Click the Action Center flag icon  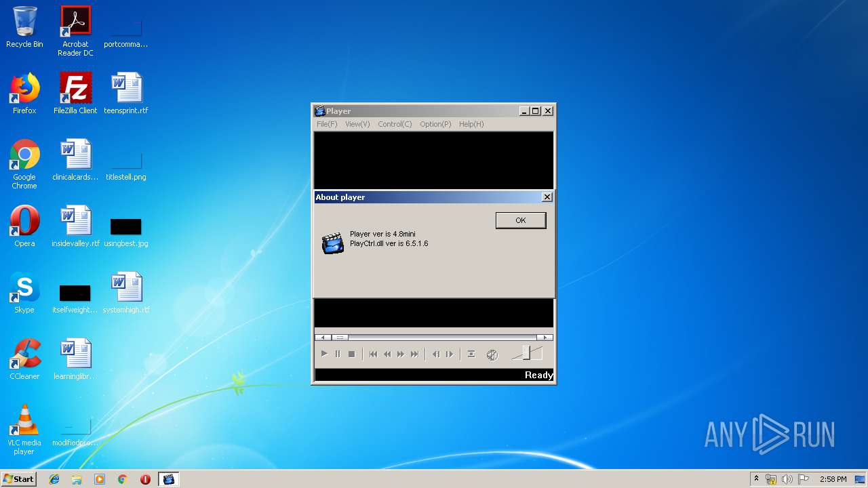pyautogui.click(x=804, y=479)
